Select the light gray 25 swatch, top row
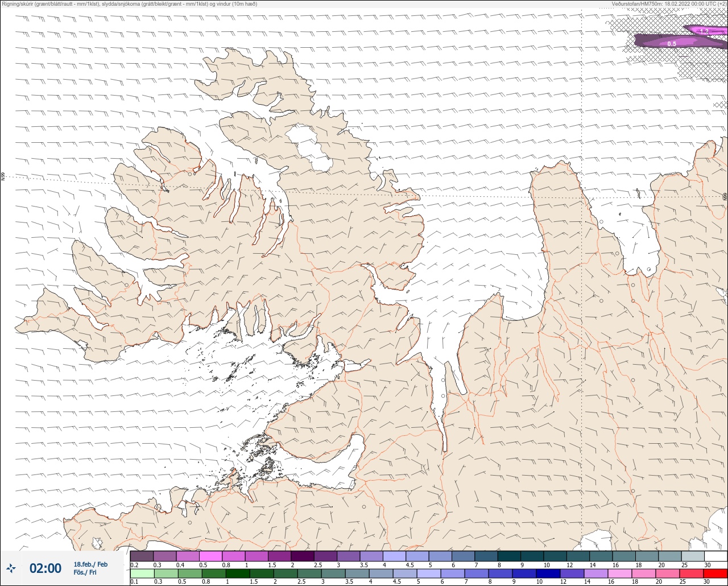Image resolution: width=728 pixels, height=586 pixels. point(693,556)
